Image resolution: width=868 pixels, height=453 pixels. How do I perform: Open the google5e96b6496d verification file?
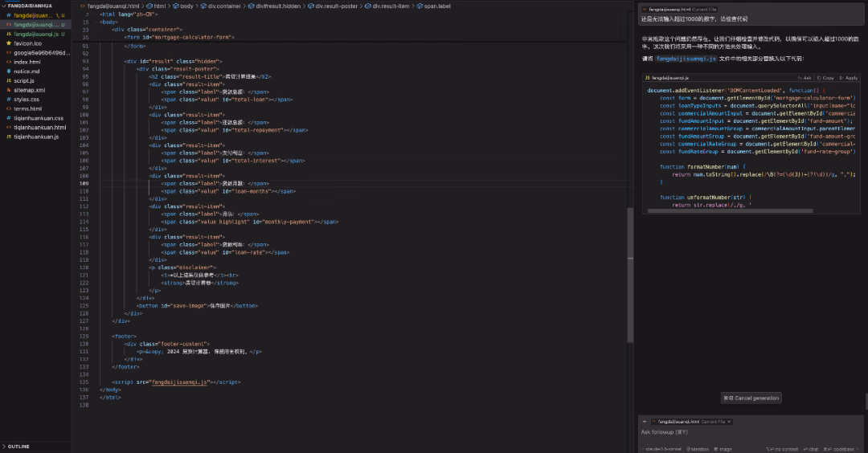[42, 52]
